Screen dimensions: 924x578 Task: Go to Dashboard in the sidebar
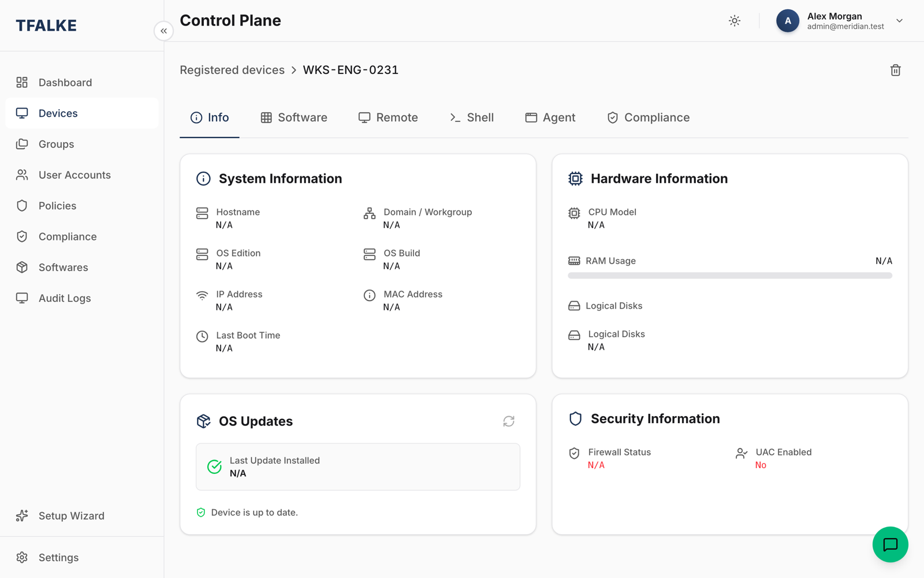[x=82, y=83]
